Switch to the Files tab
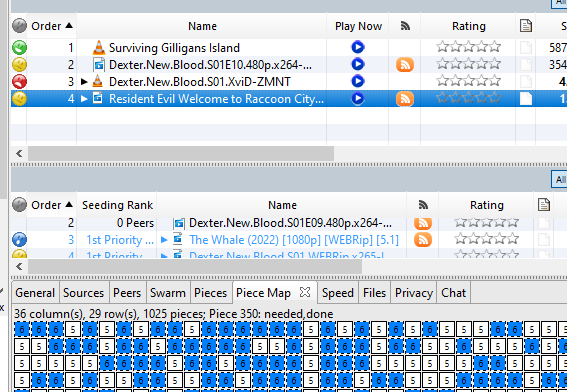This screenshot has width=567, height=392. point(375,293)
